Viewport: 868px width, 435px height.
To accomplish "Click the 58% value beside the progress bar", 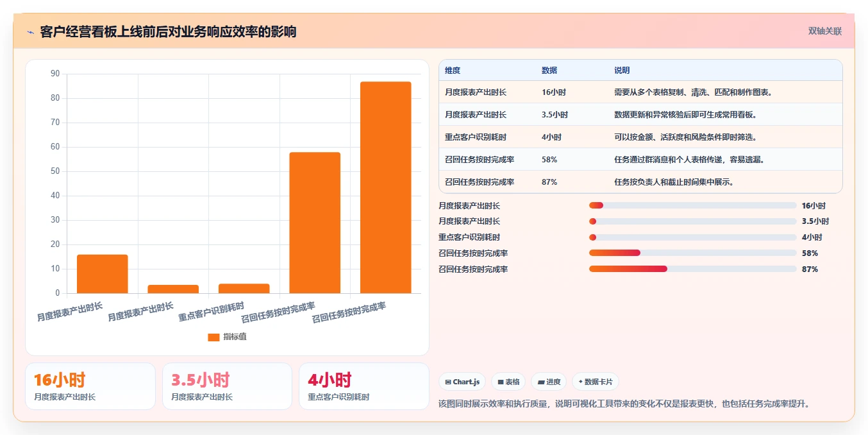I will tap(810, 253).
